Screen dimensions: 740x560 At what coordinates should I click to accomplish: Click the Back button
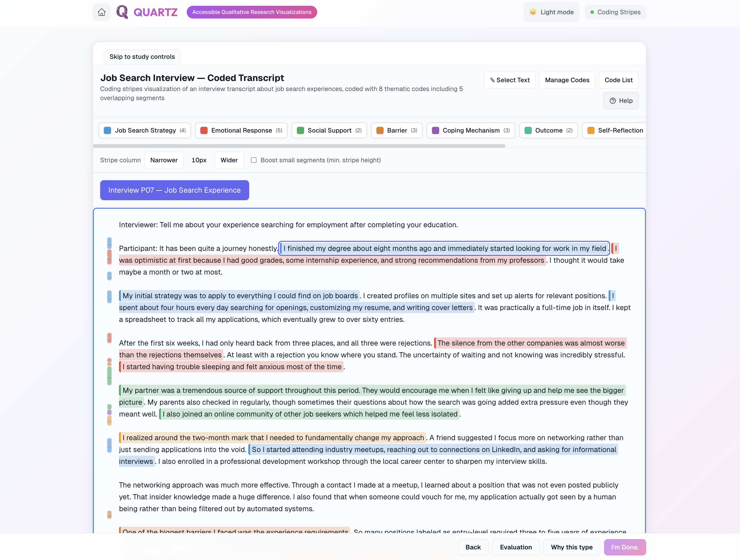[x=473, y=547]
